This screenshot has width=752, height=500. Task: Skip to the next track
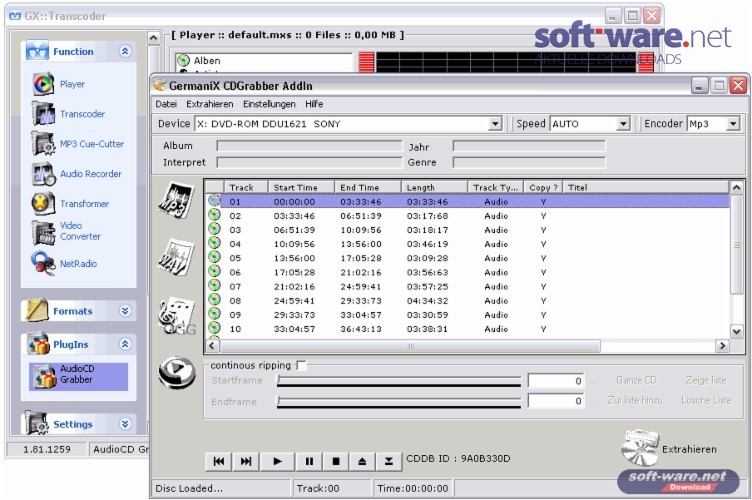pyautogui.click(x=246, y=461)
